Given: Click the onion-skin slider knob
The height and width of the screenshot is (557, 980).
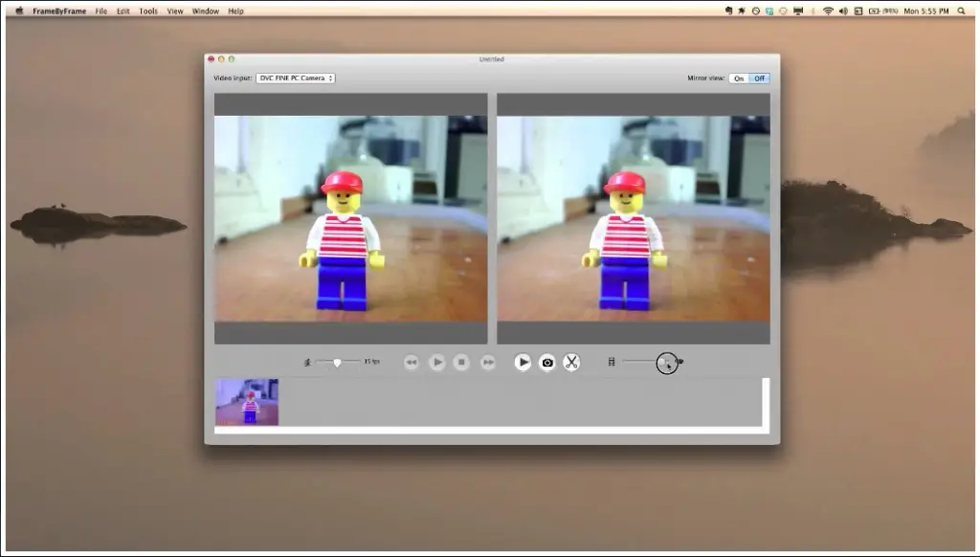Looking at the screenshot, I should pyautogui.click(x=664, y=362).
